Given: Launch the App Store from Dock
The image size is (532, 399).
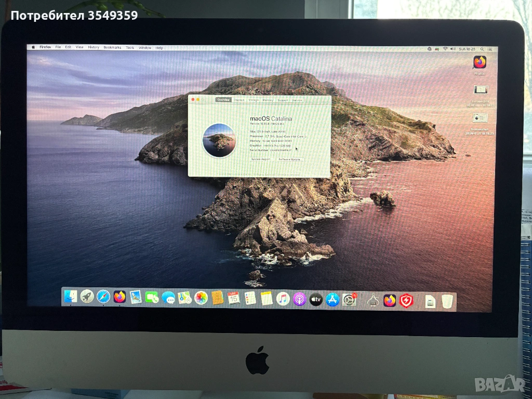Looking at the screenshot, I should 332,300.
